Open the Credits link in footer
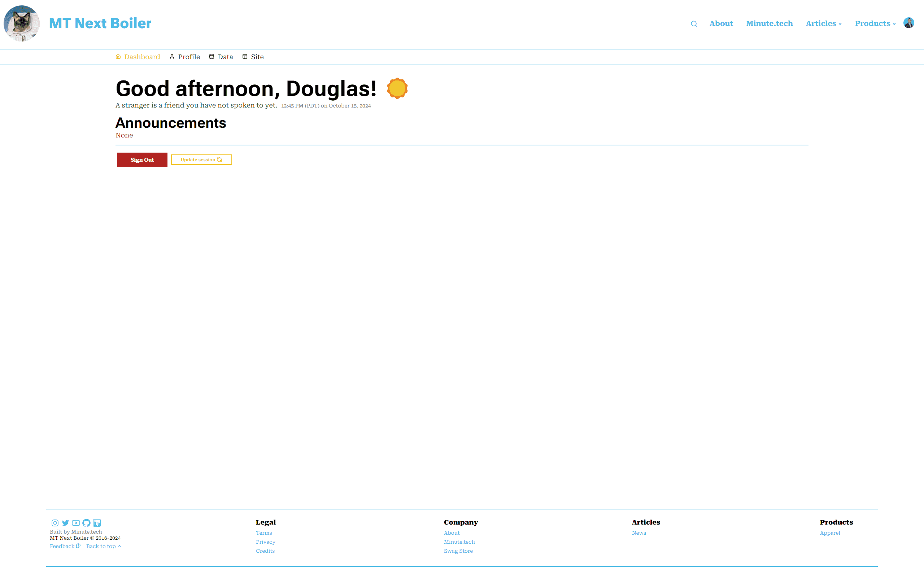Viewport: 924px width, 574px height. [265, 551]
